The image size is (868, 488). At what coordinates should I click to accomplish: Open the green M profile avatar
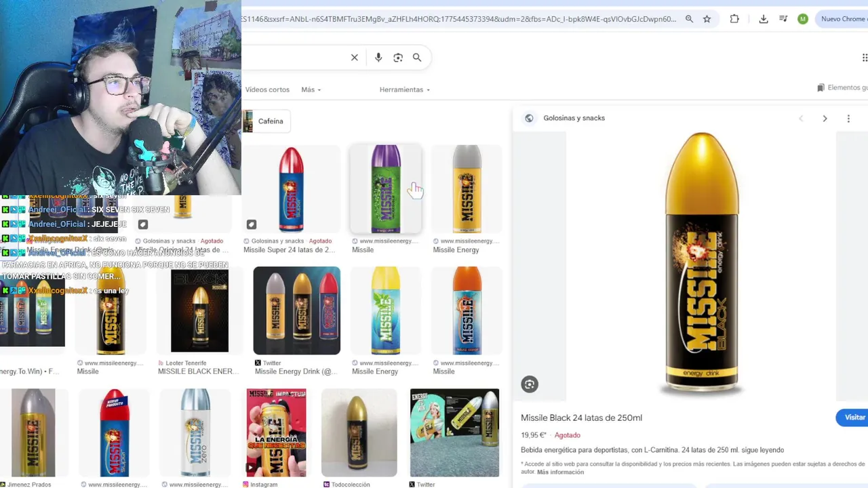(803, 19)
